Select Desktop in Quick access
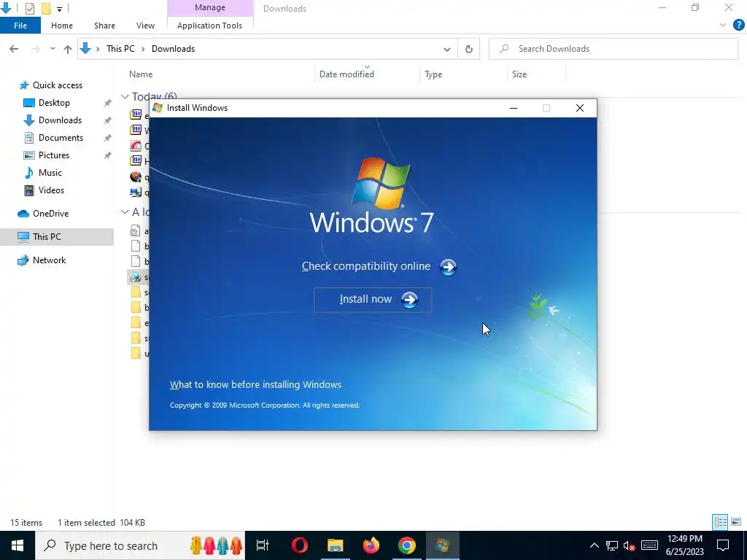Image resolution: width=747 pixels, height=560 pixels. (x=54, y=103)
